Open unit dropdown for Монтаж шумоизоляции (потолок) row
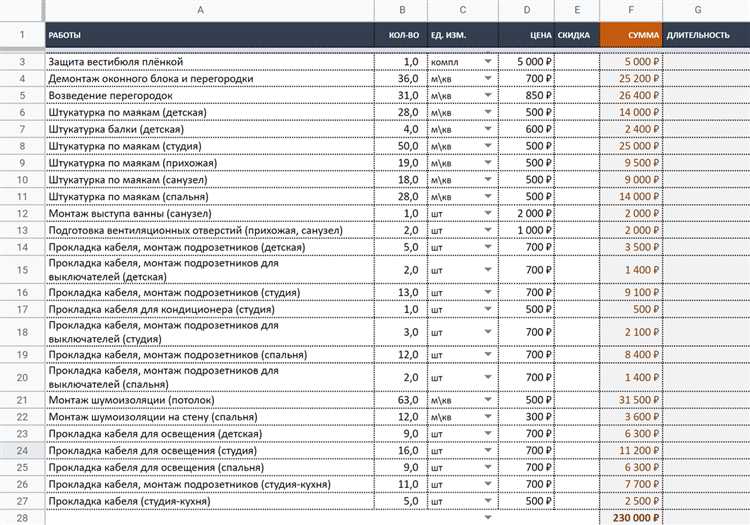The height and width of the screenshot is (525, 750). (x=488, y=400)
